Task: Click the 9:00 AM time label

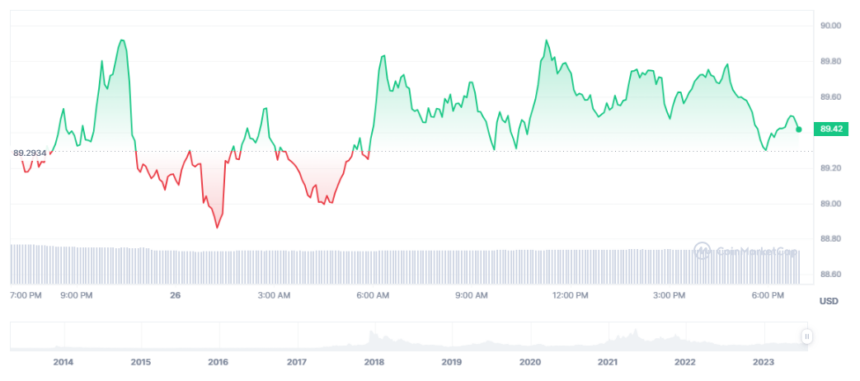Action: pyautogui.click(x=472, y=295)
